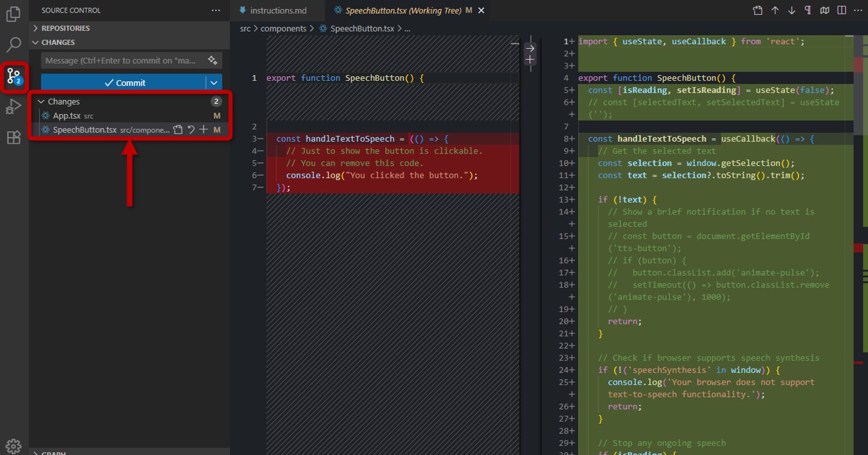Open the Explorer view in activity bar
Viewport: 868px width, 455px height.
pyautogui.click(x=14, y=14)
